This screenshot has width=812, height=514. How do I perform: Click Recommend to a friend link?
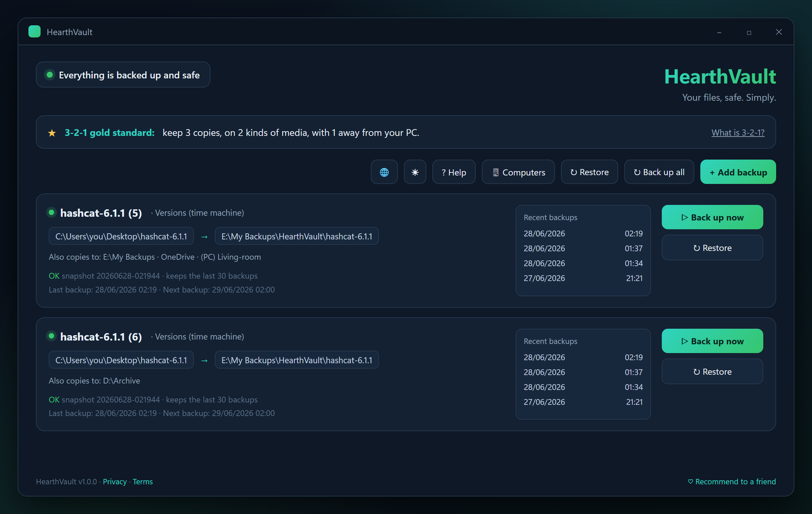tap(732, 482)
